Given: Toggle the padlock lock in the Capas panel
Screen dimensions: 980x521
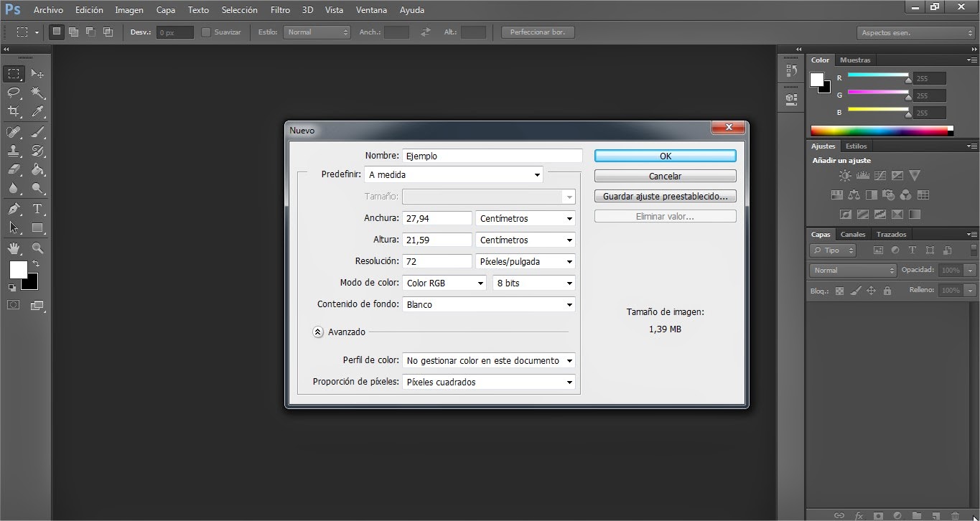Looking at the screenshot, I should coord(887,290).
